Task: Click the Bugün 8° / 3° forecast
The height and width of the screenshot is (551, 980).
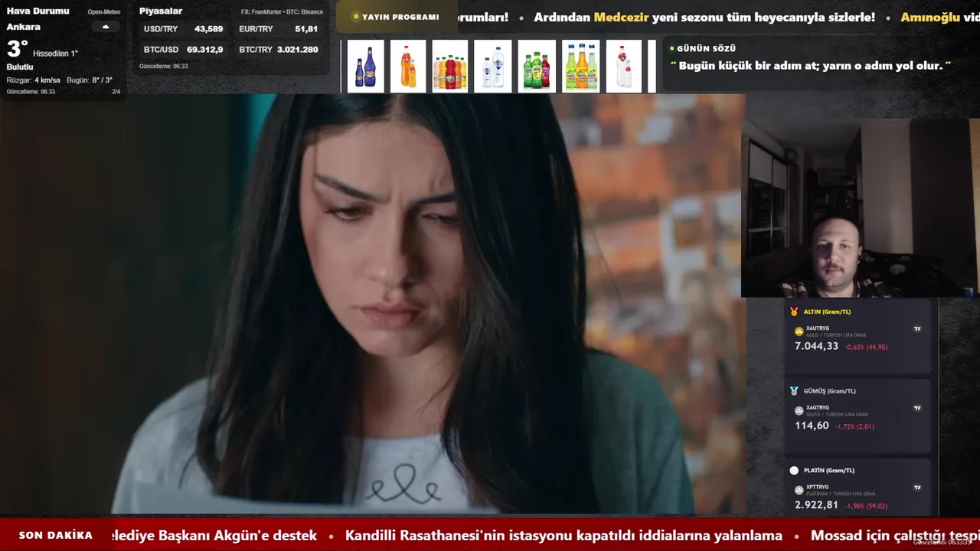Action: coord(90,80)
